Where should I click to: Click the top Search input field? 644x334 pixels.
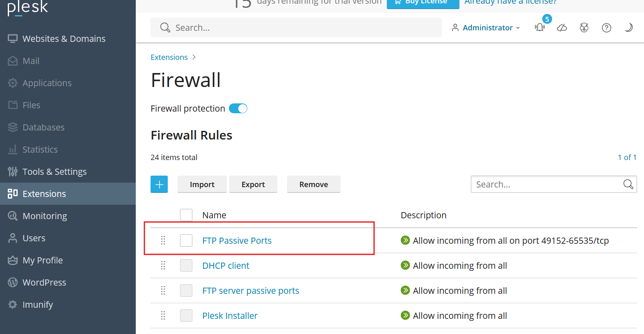click(x=296, y=27)
